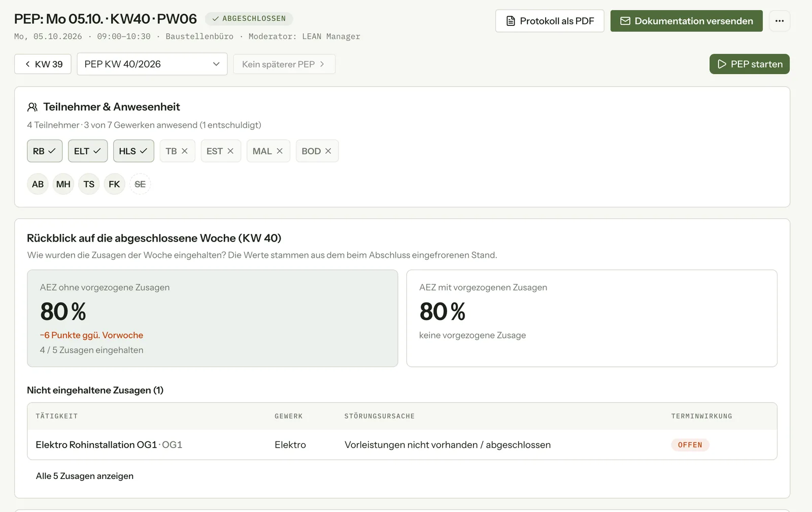Click the STÖRUNGSURSACHE column header
This screenshot has height=512, width=812.
(380, 416)
